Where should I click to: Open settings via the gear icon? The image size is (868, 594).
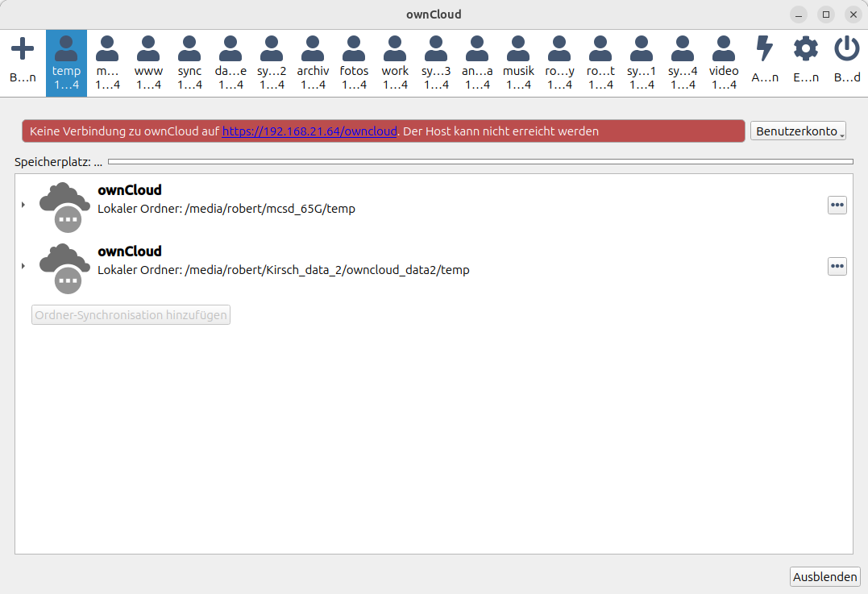tap(805, 50)
